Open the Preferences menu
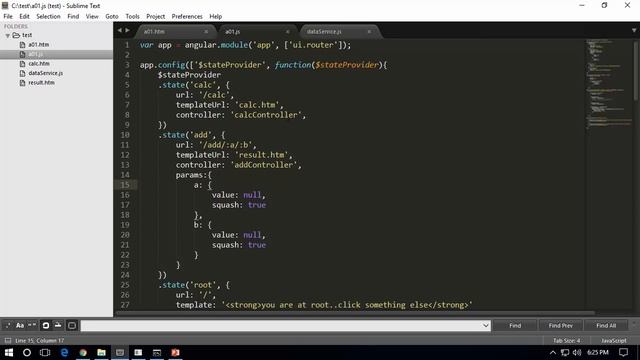Screen dimensions: 640x360 click(187, 16)
